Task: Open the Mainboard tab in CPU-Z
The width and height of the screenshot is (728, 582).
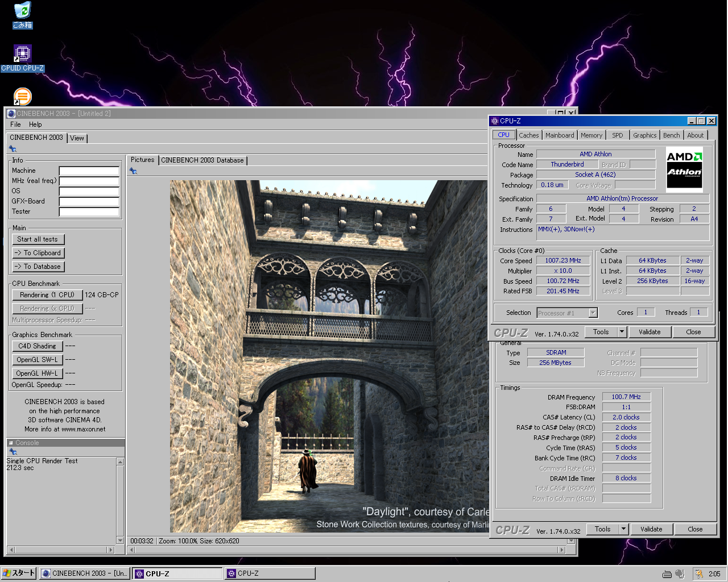Action: tap(560, 135)
